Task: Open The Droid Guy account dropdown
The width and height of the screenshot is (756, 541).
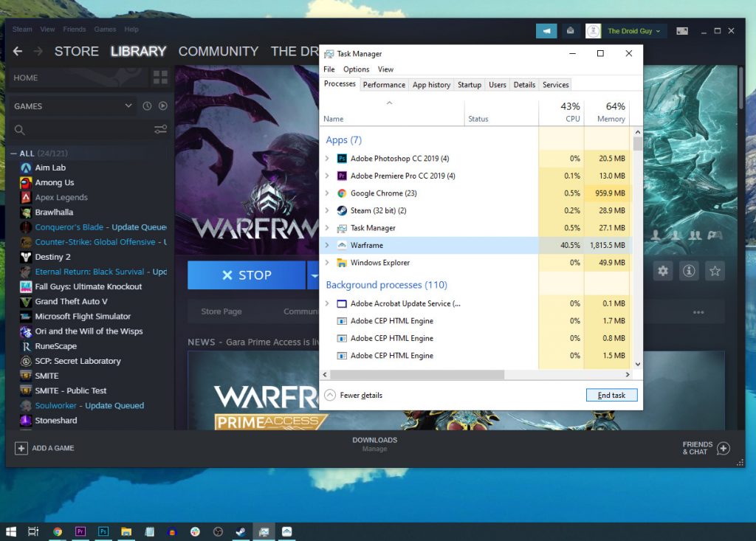Action: pyautogui.click(x=633, y=31)
